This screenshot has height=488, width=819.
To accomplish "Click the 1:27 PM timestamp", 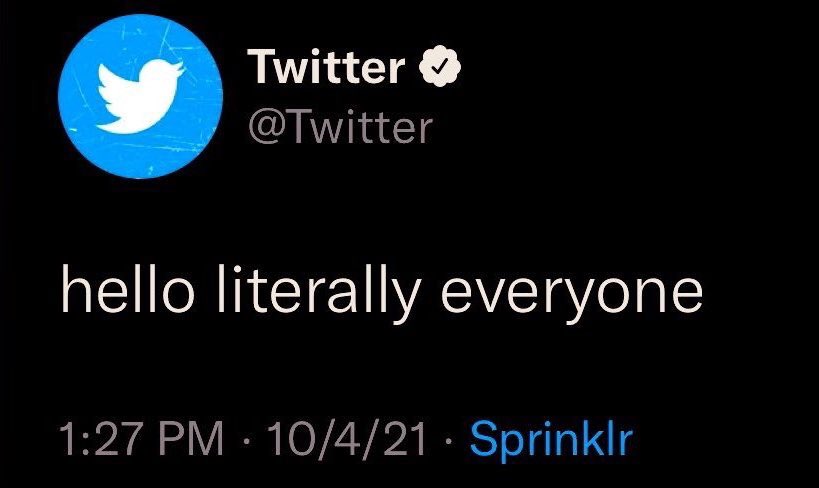I will [x=141, y=438].
